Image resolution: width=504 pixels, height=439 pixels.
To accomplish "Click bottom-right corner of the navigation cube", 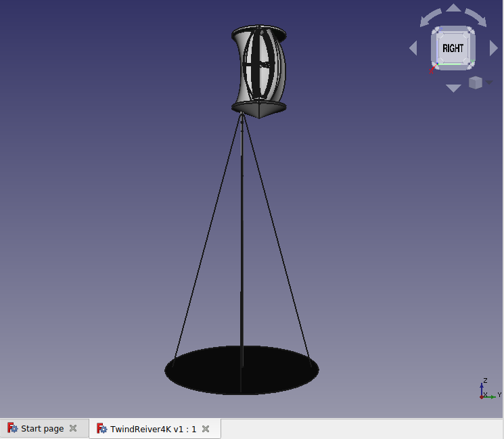I will tap(470, 65).
